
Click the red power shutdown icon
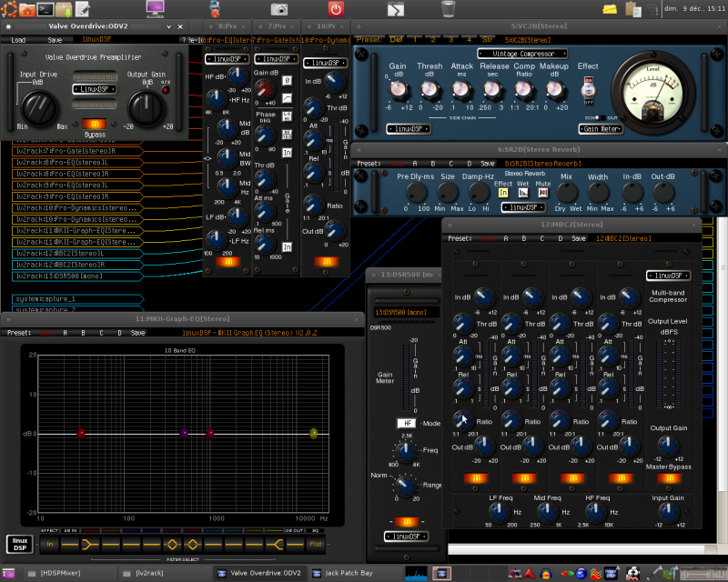click(336, 9)
